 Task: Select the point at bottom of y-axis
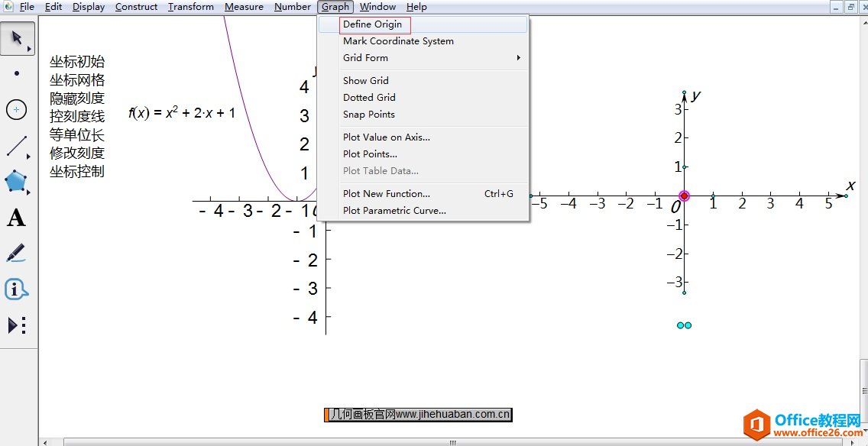click(x=685, y=292)
